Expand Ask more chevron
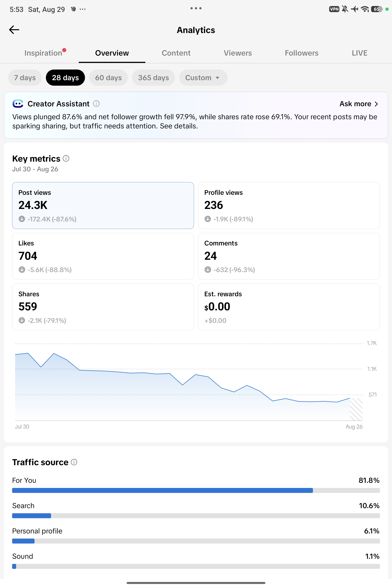The width and height of the screenshot is (392, 587). click(376, 104)
